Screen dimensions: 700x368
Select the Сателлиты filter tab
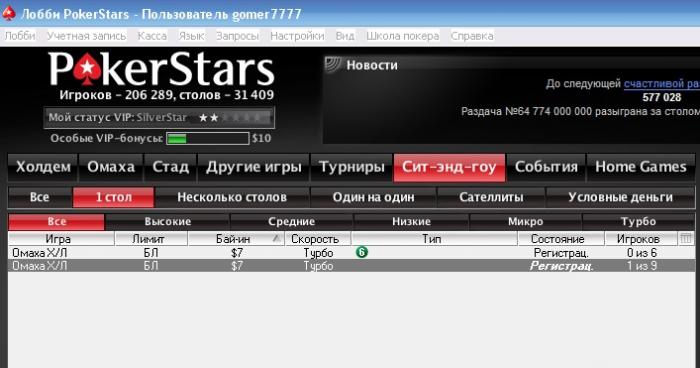491,197
